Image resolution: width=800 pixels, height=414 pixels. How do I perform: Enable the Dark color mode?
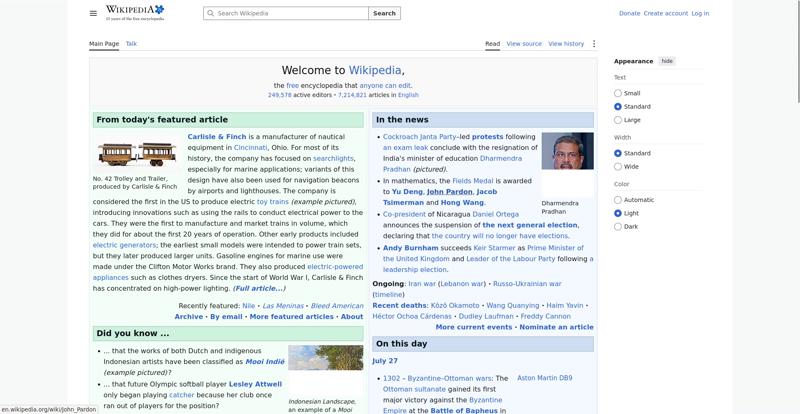click(x=618, y=227)
